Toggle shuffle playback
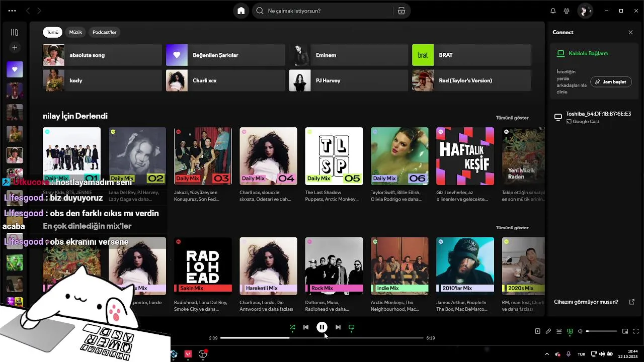The image size is (644, 362). [x=292, y=327]
